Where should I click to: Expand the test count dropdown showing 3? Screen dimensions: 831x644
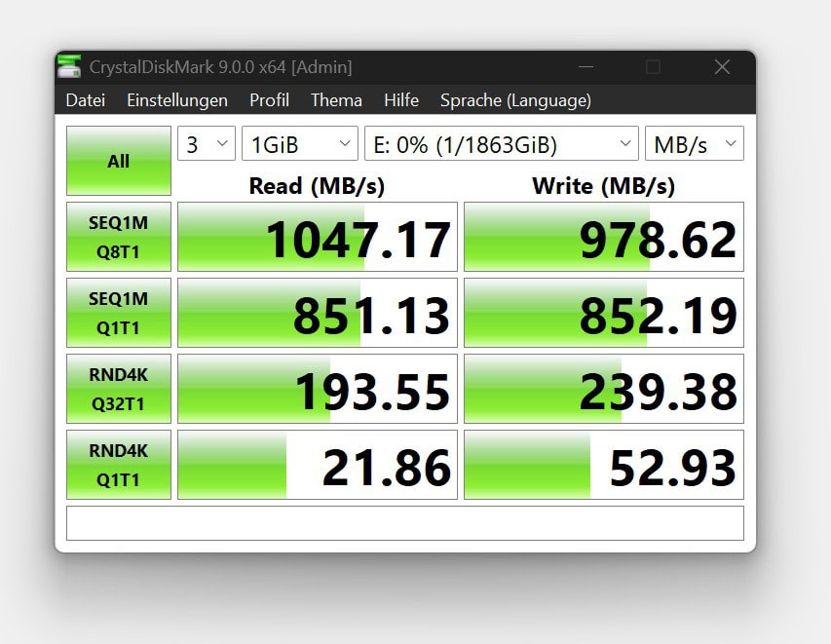point(207,144)
